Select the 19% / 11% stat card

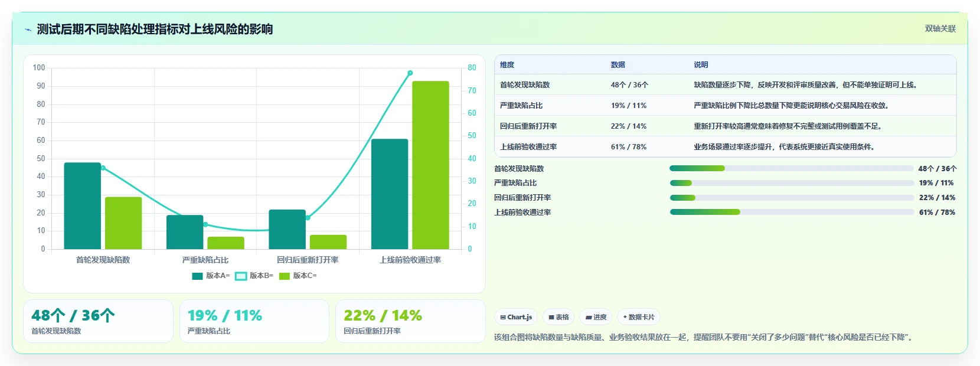[254, 321]
